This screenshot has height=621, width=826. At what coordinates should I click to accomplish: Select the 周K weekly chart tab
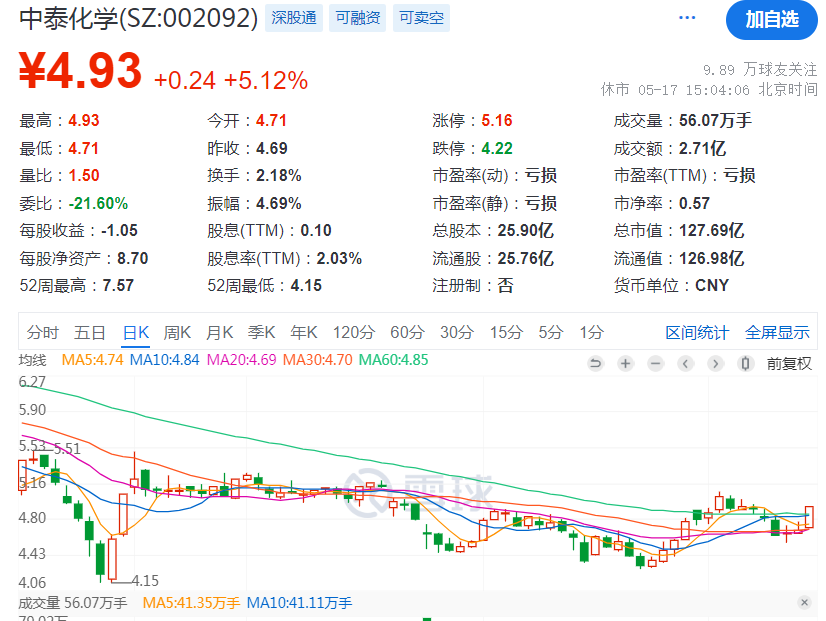tap(177, 332)
